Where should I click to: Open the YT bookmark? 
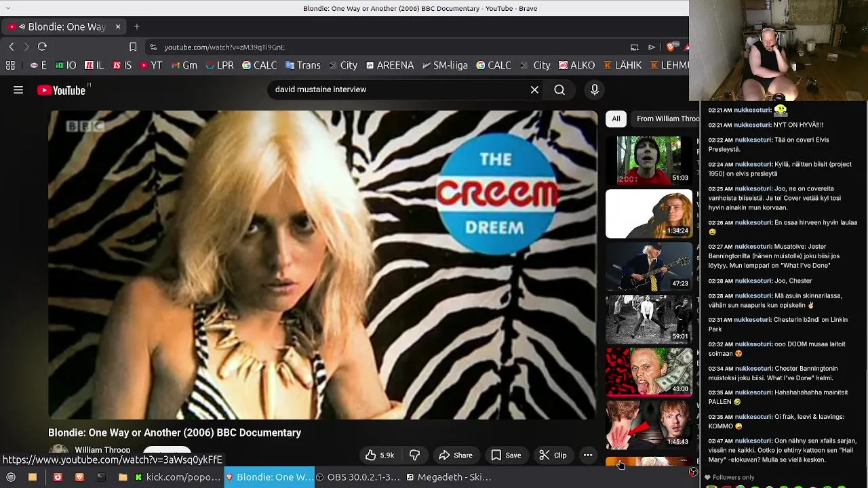click(x=151, y=65)
